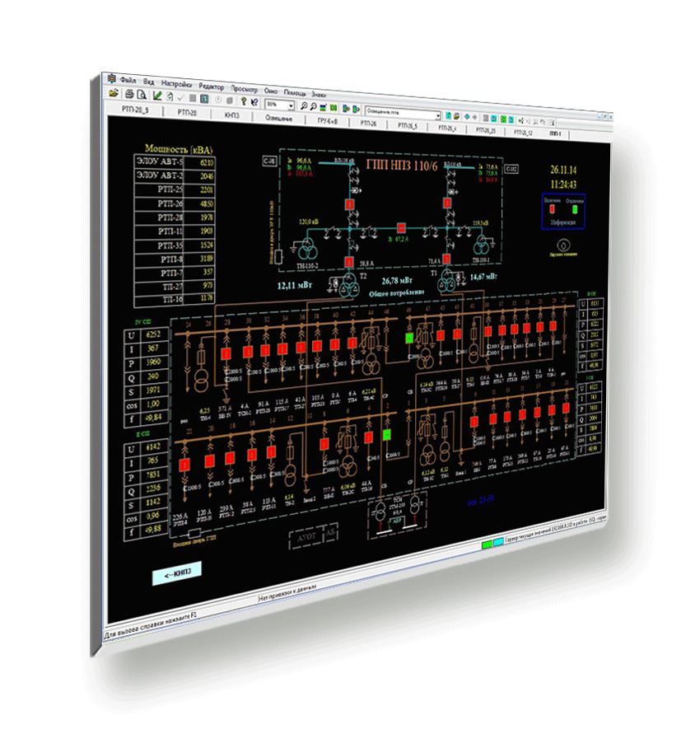Image resolution: width=700 pixels, height=729 pixels.
Task: Click the С-98 line label box
Action: (269, 161)
